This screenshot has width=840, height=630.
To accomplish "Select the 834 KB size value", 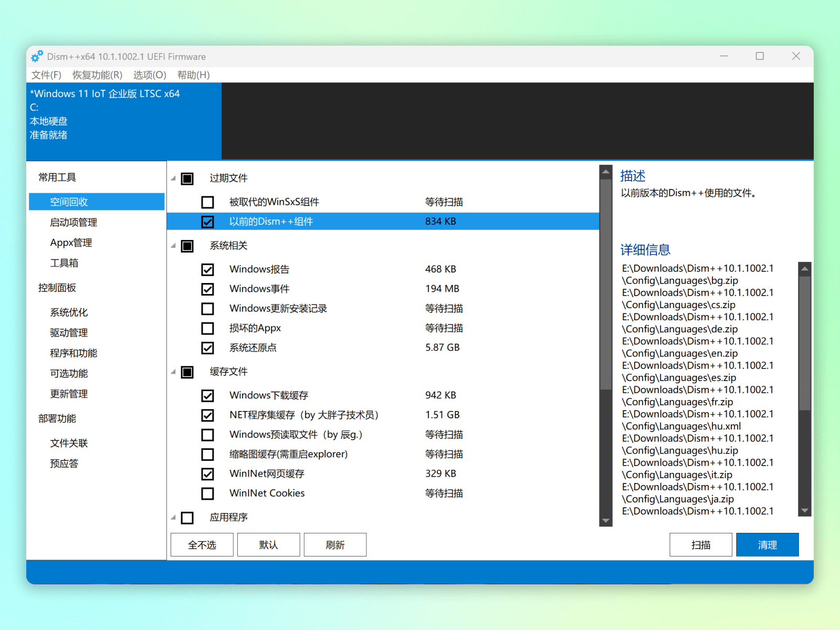I will coord(440,222).
